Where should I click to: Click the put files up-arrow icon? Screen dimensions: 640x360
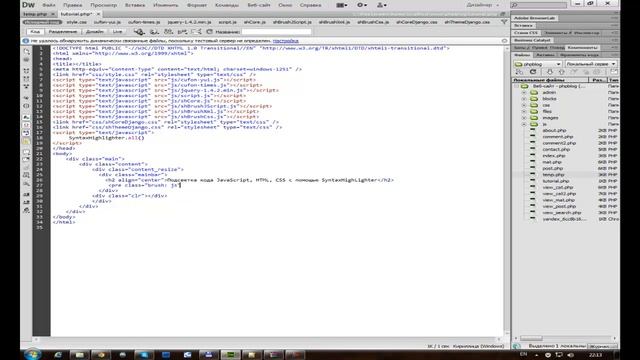[x=562, y=72]
